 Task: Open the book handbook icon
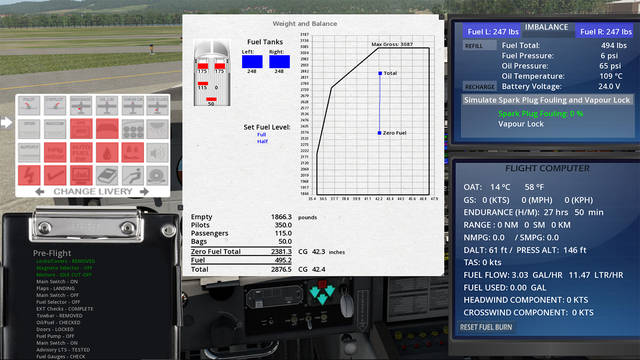107,175
